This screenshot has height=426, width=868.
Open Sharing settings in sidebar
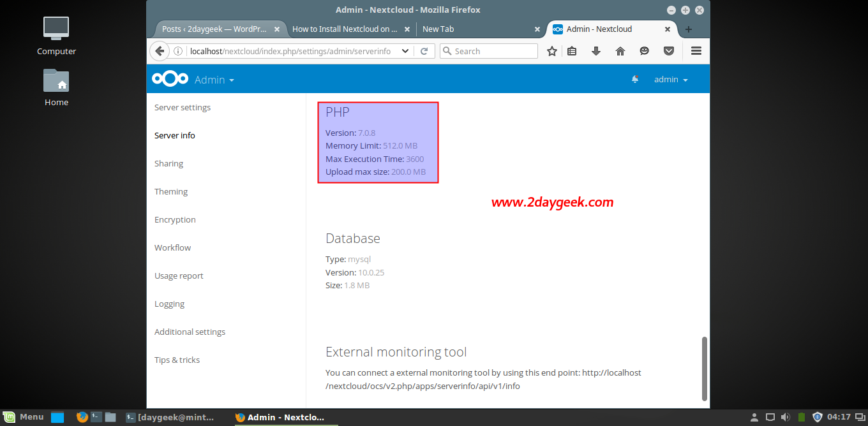click(x=168, y=163)
